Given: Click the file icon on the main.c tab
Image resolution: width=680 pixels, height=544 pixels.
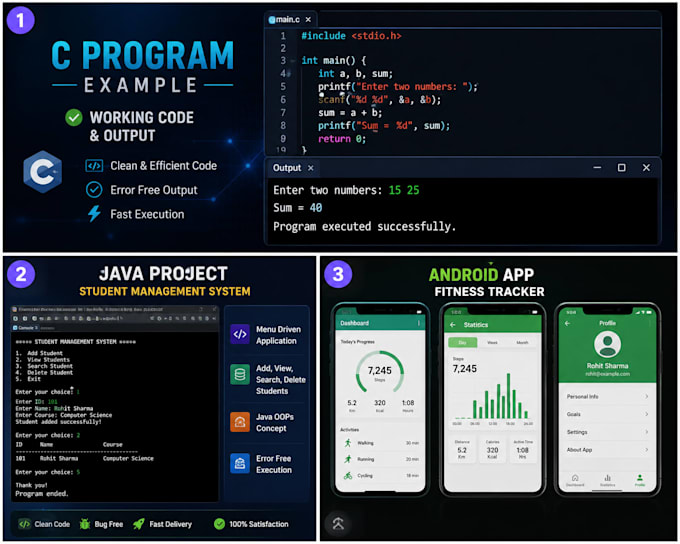Looking at the screenshot, I should (272, 20).
